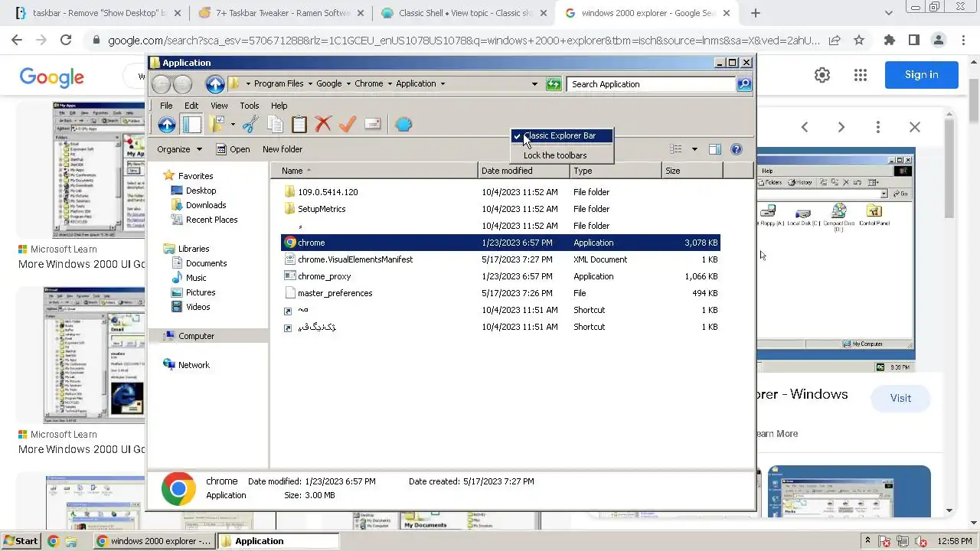Click the red X Delete icon
980x551 pixels.
pos(323,124)
